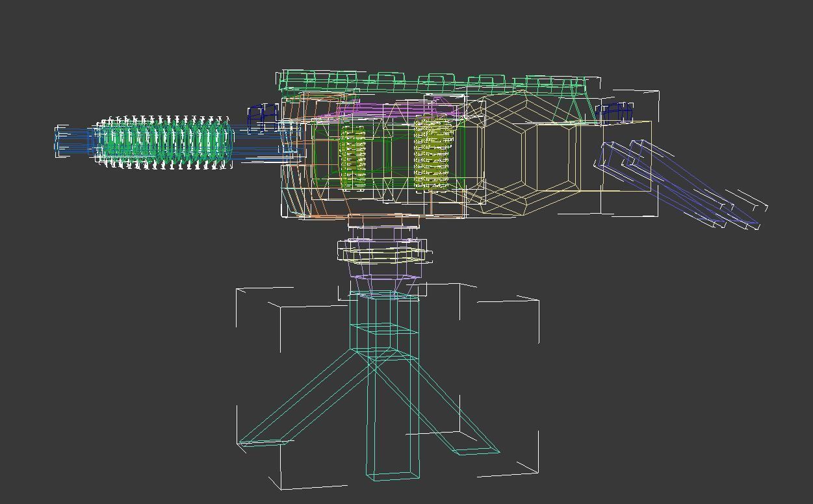Viewport: 813px width, 504px height.
Task: Click the blue bracket near the top right
Action: (614, 110)
